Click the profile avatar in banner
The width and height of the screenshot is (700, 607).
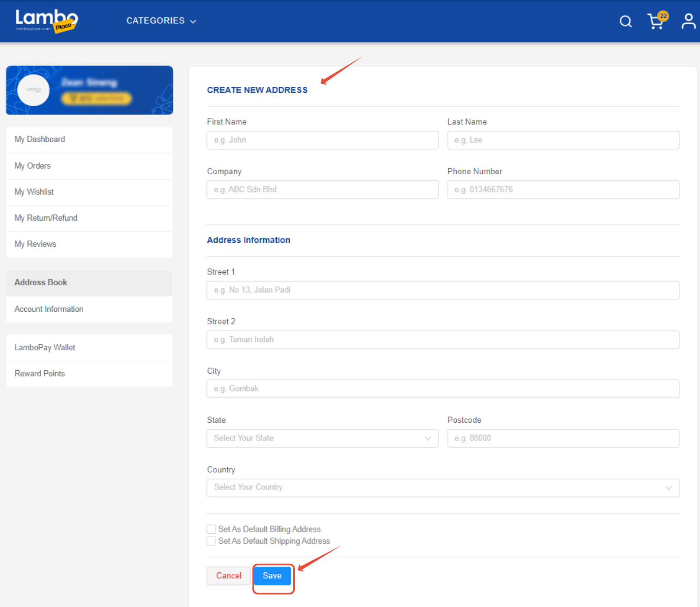pos(33,90)
